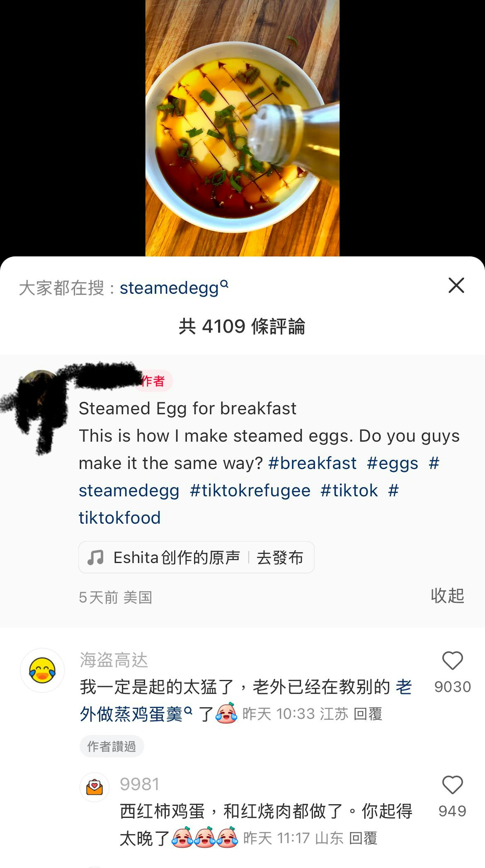This screenshot has width=485, height=868.
Task: Tap the music note icon for original sound
Action: click(x=95, y=557)
